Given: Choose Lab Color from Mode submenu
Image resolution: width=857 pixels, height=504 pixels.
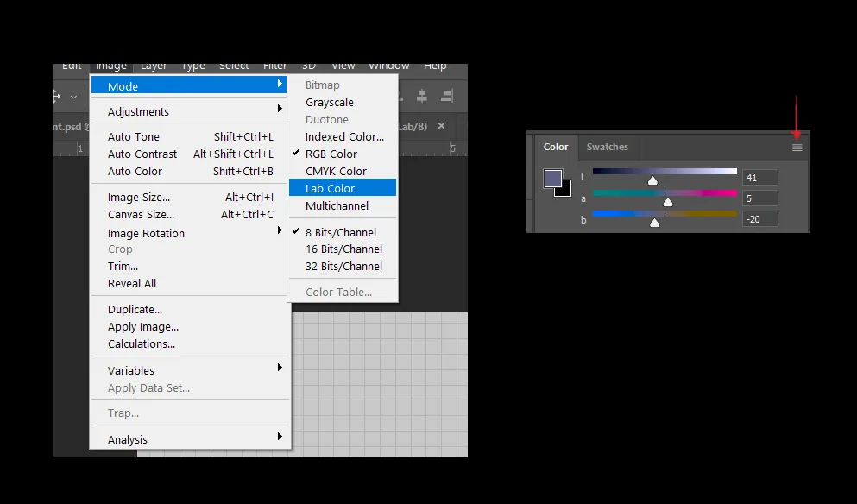Looking at the screenshot, I should [x=343, y=188].
